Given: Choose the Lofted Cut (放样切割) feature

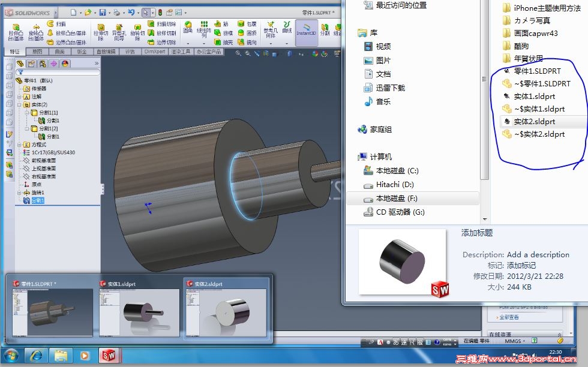Looking at the screenshot, I should [161, 33].
